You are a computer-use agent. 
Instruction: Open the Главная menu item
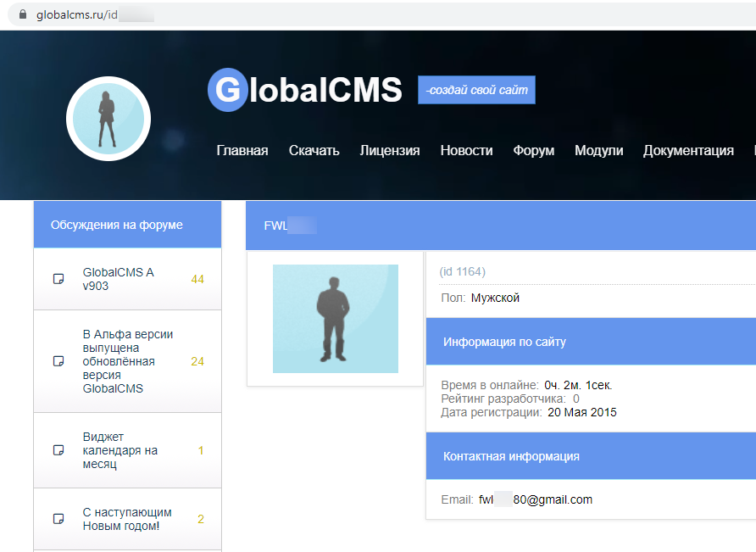coord(242,151)
